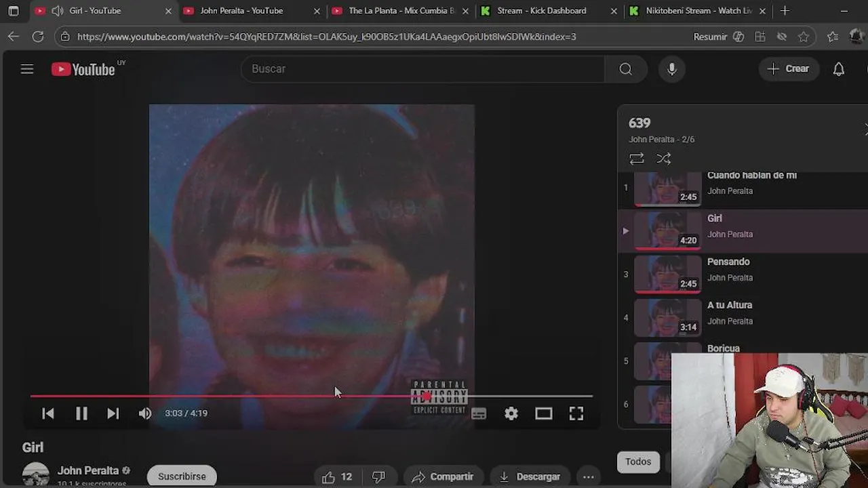Toggle loop playlist in 639 panel
Viewport: 868px width, 488px height.
pyautogui.click(x=637, y=159)
